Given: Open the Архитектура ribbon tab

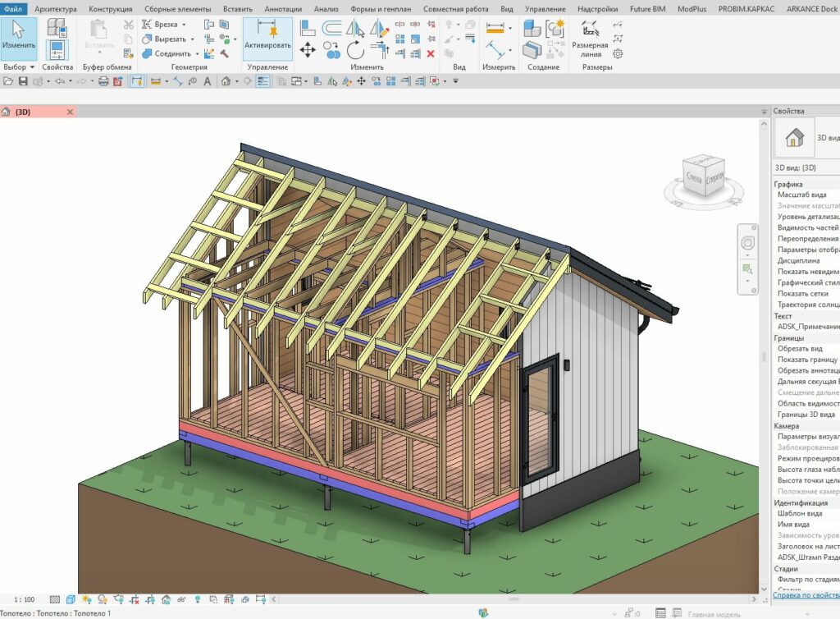Looking at the screenshot, I should point(56,9).
